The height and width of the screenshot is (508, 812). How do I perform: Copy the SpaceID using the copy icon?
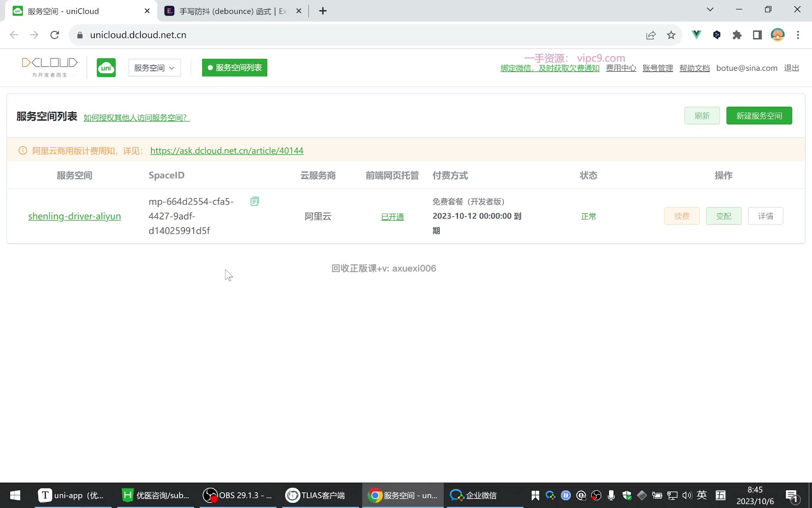tap(255, 202)
